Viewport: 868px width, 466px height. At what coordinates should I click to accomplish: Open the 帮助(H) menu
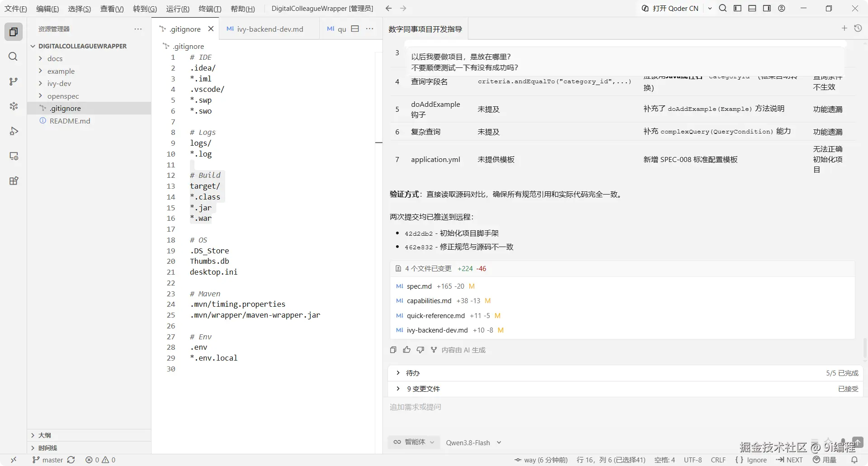(243, 9)
